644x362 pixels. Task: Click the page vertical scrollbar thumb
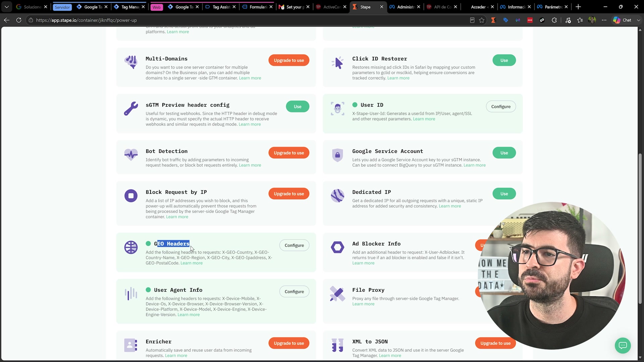click(x=640, y=229)
